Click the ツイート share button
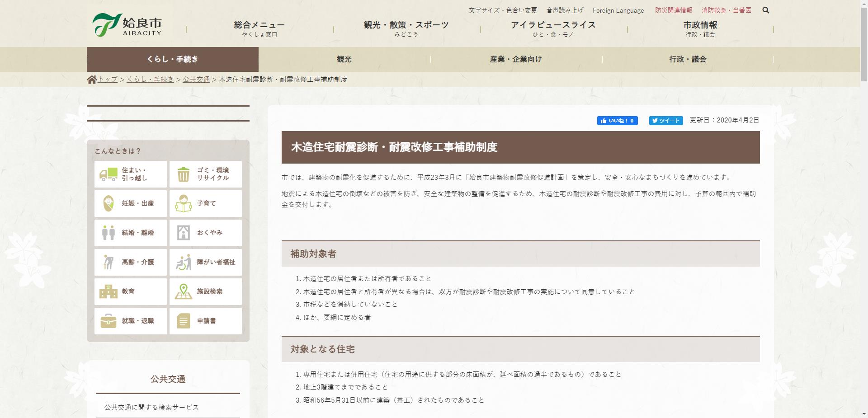 (x=666, y=121)
